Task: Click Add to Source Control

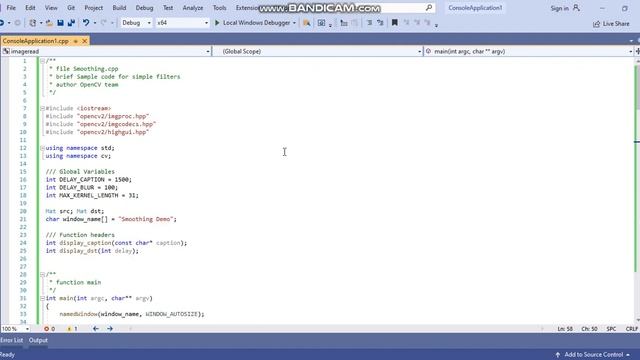Action: tap(593, 355)
